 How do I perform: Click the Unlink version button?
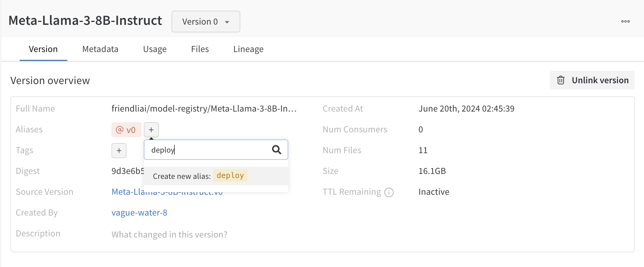[x=592, y=80]
